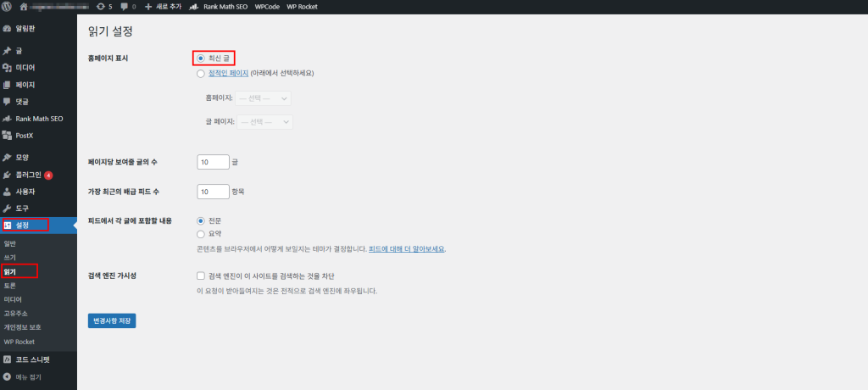The image size is (868, 390).
Task: Open the 홈페이지 selection dropdown
Action: pos(263,98)
